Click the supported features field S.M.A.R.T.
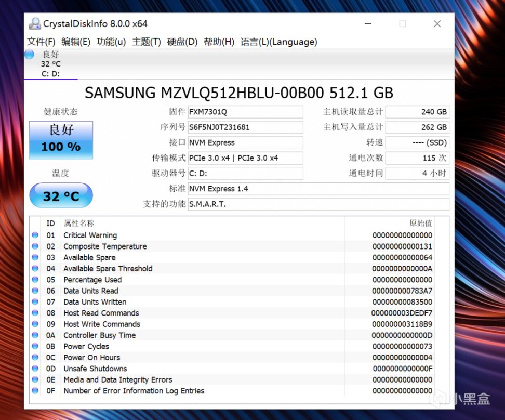The width and height of the screenshot is (505, 420). [318, 204]
